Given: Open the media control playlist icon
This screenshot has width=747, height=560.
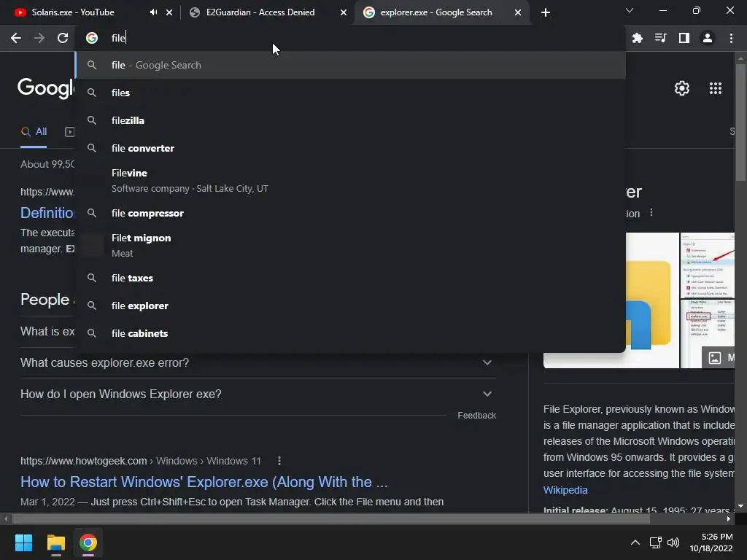Looking at the screenshot, I should 660,38.
